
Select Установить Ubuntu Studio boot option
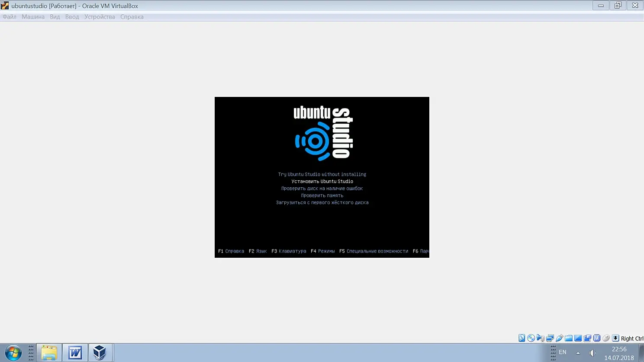coord(322,181)
